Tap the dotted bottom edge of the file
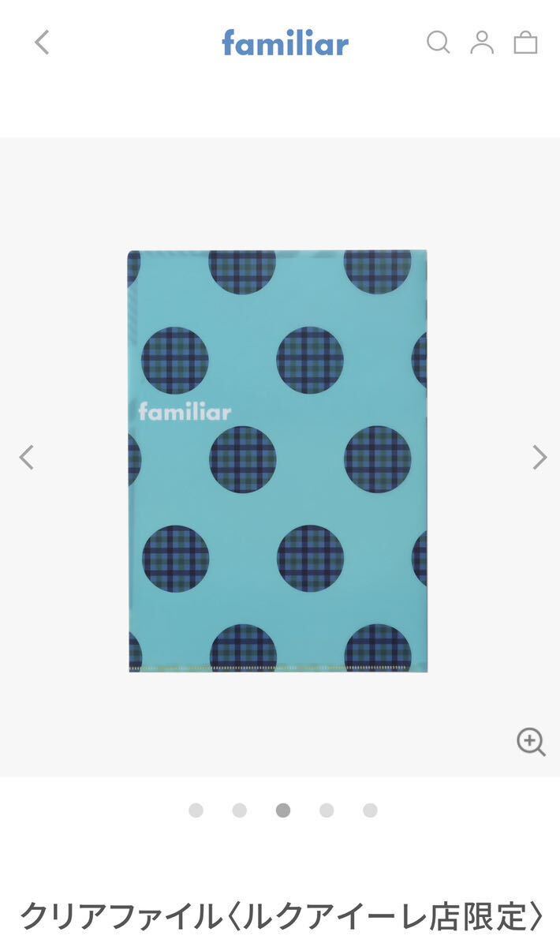This screenshot has height=947, width=560. click(x=278, y=668)
